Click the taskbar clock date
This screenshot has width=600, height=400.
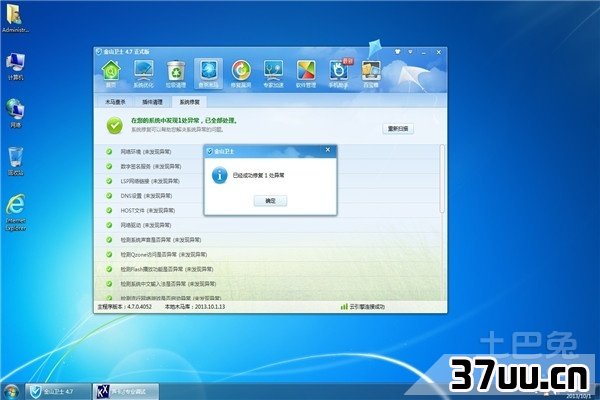click(x=579, y=396)
